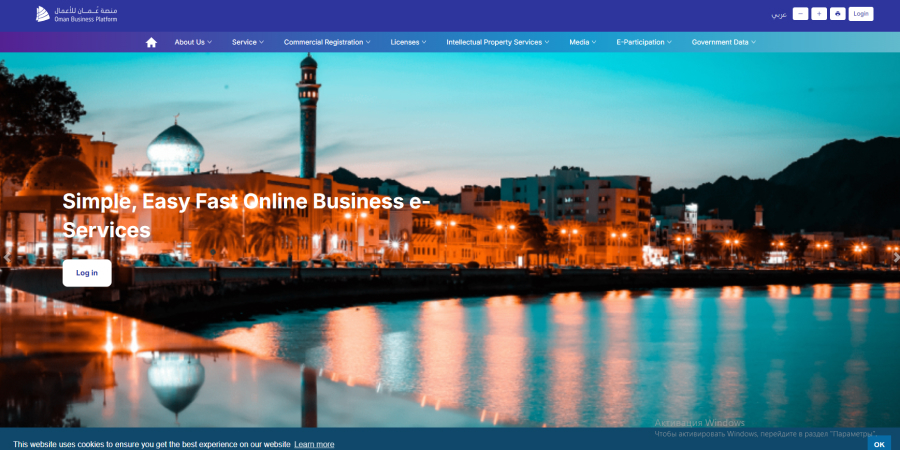The image size is (900, 450).
Task: Decrease font size with minus button
Action: tap(800, 14)
